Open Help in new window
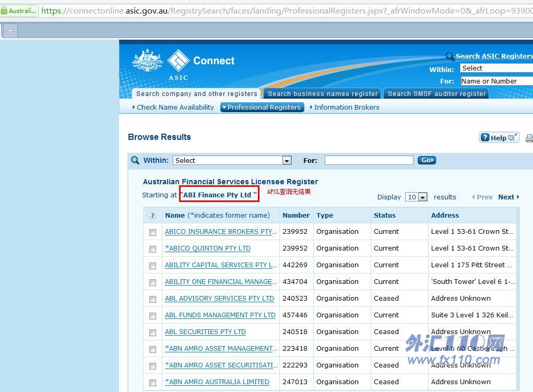This screenshot has width=533, height=392. pos(499,138)
